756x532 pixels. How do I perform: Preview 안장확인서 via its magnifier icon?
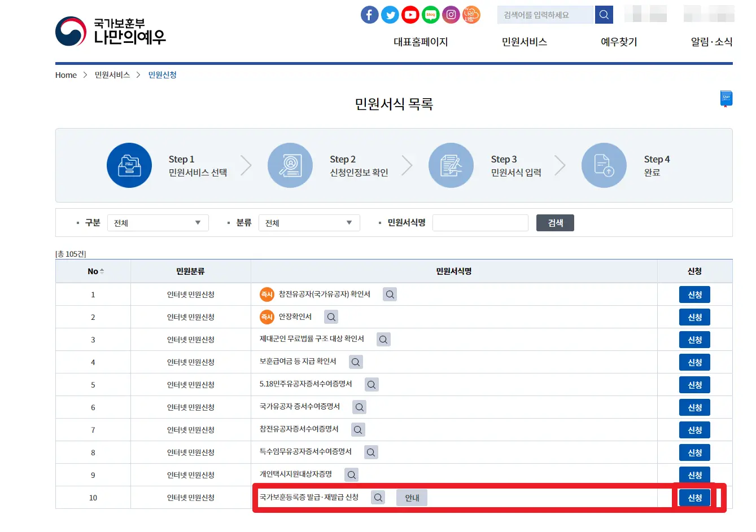331,316
